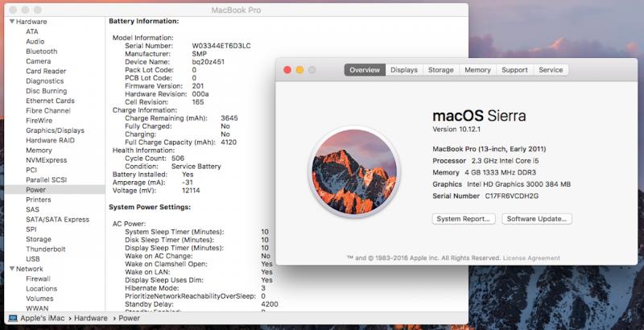Switch to the Overview tab
Screen dimensions: 644x330
tap(365, 70)
